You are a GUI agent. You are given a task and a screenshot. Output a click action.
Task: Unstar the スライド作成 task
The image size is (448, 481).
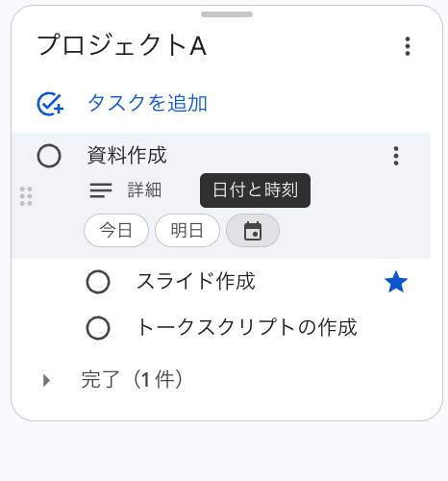(x=396, y=282)
